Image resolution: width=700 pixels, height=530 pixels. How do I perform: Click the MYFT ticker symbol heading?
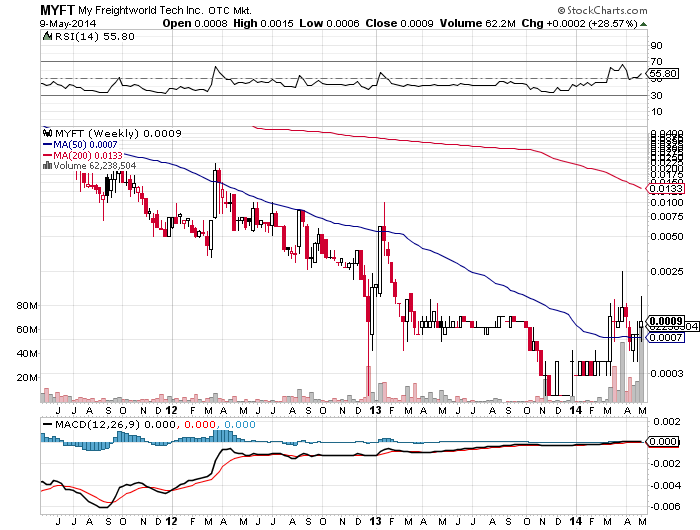(58, 10)
